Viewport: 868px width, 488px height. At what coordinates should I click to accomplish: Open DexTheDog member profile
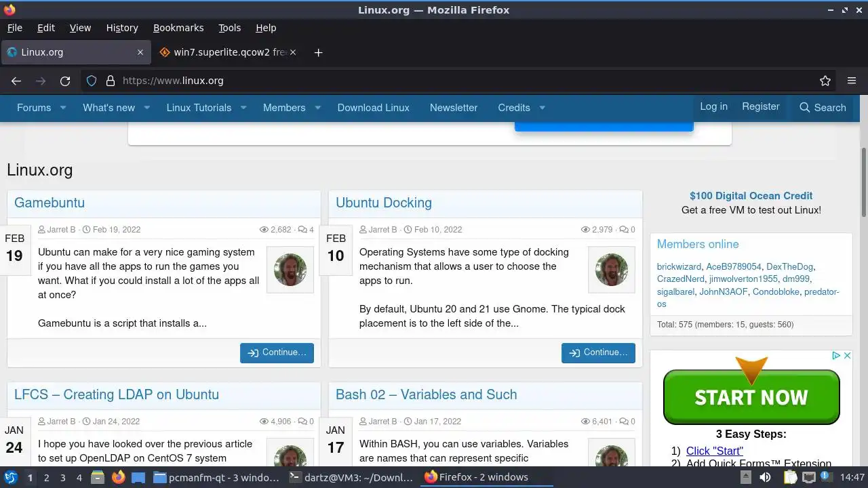pos(790,267)
